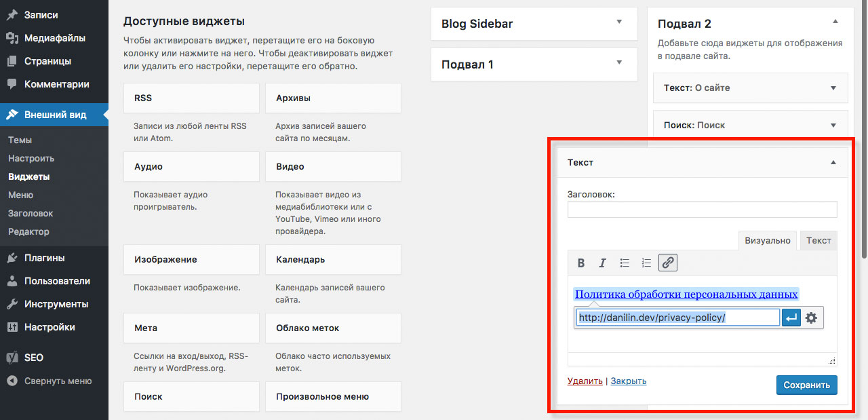Select the RSS available widget

[192, 98]
